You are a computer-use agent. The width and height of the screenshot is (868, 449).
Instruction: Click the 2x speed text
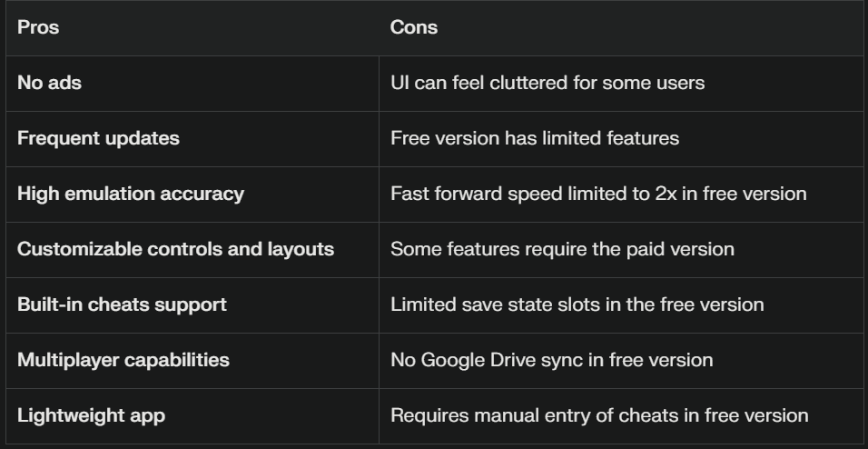[x=666, y=194]
